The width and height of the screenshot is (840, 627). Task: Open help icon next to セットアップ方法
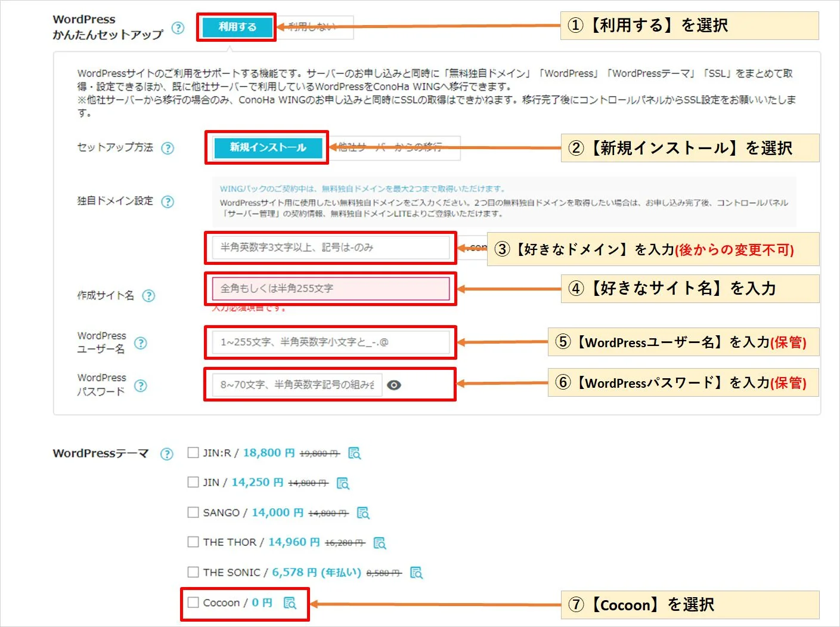168,148
